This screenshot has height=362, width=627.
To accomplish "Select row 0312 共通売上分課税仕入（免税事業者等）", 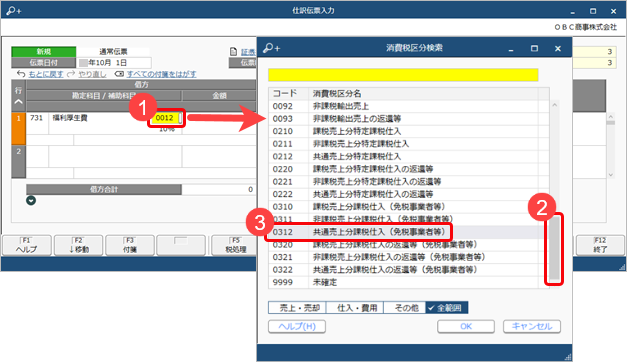I will point(403,232).
